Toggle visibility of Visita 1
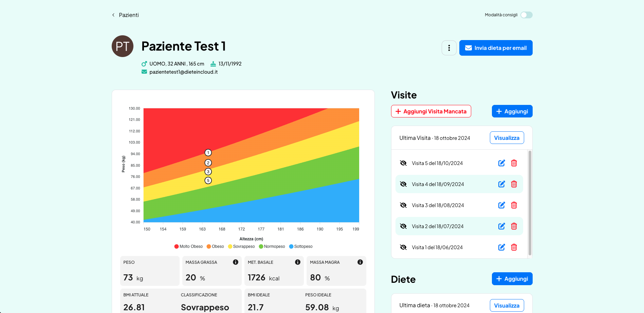 click(403, 247)
